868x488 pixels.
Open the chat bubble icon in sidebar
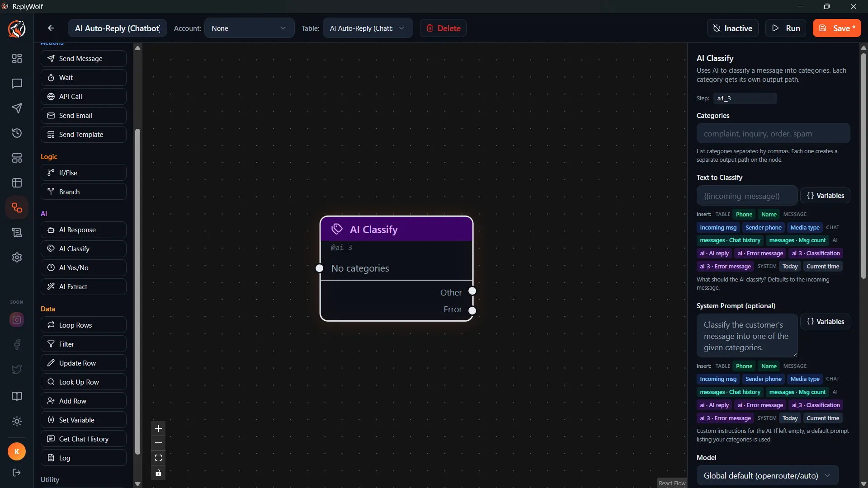(17, 84)
